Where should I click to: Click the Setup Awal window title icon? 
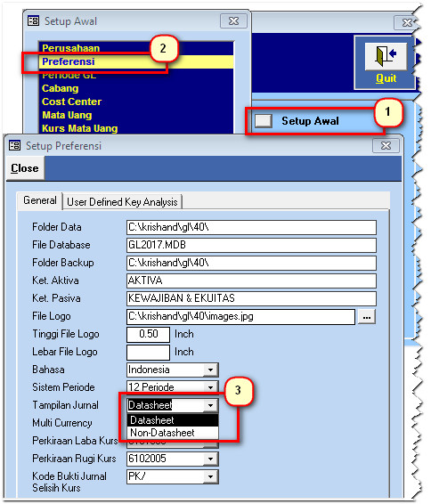34,21
